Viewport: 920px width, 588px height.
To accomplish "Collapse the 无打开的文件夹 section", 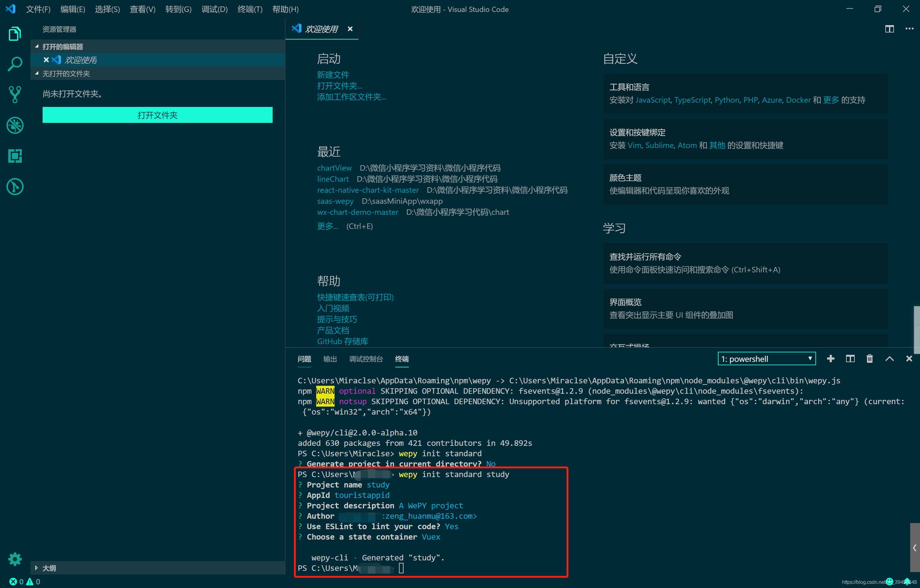I will point(157,73).
